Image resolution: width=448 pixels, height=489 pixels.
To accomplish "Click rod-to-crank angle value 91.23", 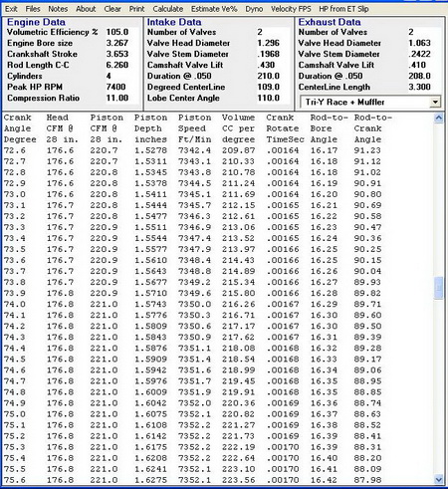I will pos(367,150).
